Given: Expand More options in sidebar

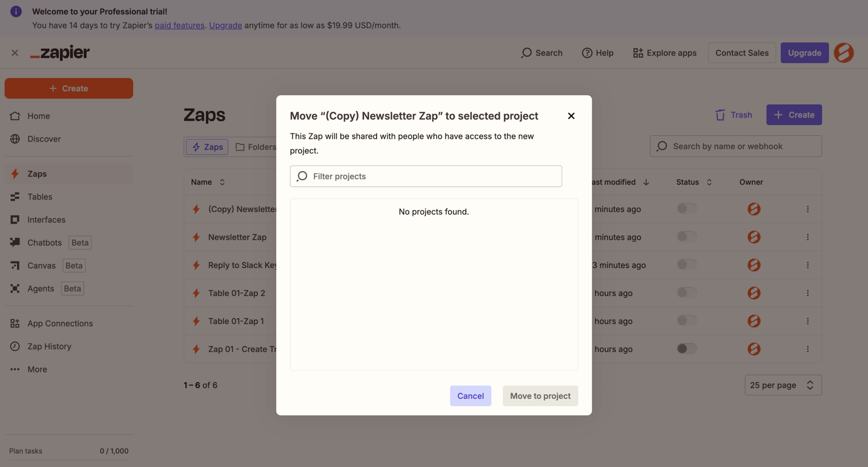Looking at the screenshot, I should (69, 369).
